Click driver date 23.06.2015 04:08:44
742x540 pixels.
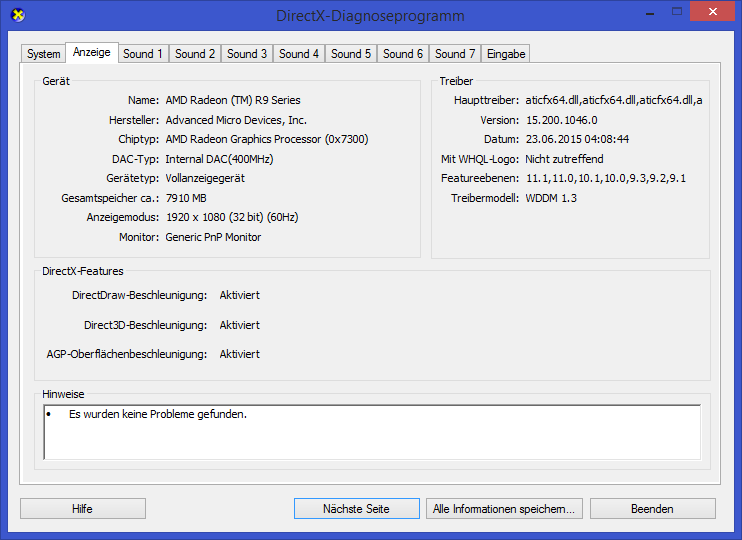click(577, 140)
